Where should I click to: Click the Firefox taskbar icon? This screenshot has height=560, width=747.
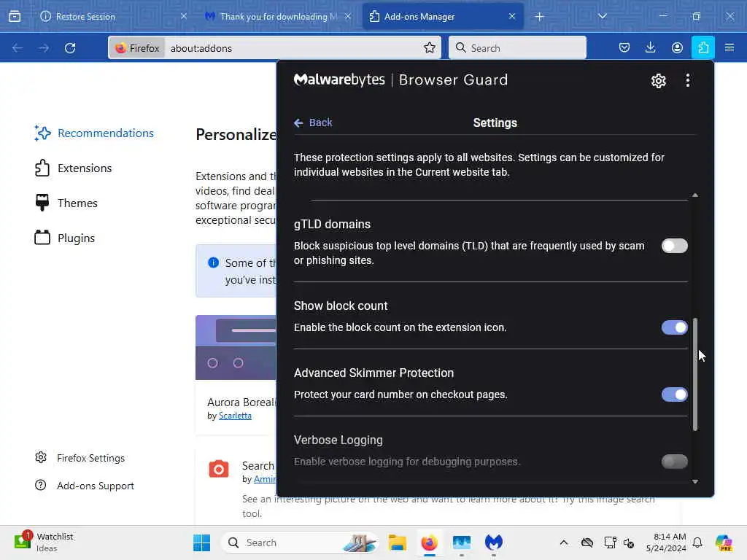pos(429,542)
